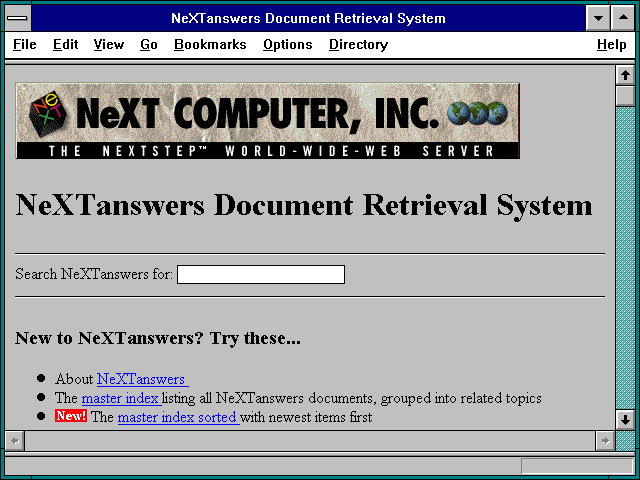Image resolution: width=640 pixels, height=480 pixels.
Task: Click the vertical scrollbar down arrow
Action: tap(625, 420)
